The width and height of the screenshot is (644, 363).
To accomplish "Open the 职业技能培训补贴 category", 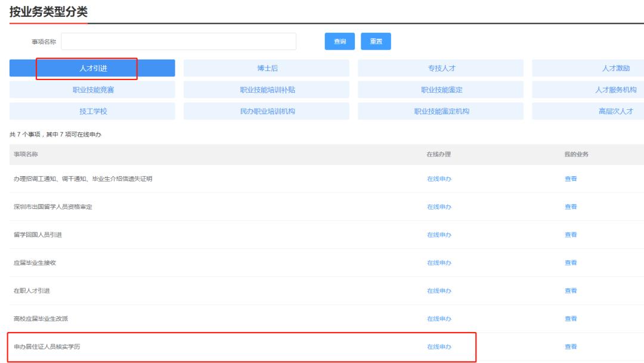I will tap(267, 90).
